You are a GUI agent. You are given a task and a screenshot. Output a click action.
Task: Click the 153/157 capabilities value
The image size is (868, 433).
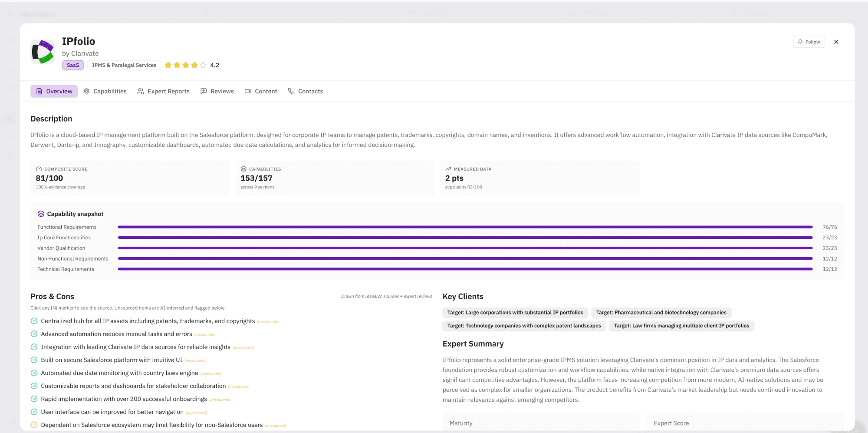256,178
